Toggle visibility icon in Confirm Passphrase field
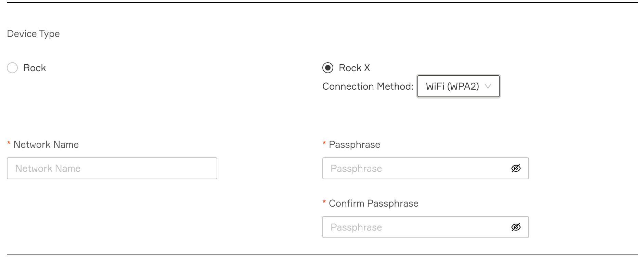 [516, 227]
